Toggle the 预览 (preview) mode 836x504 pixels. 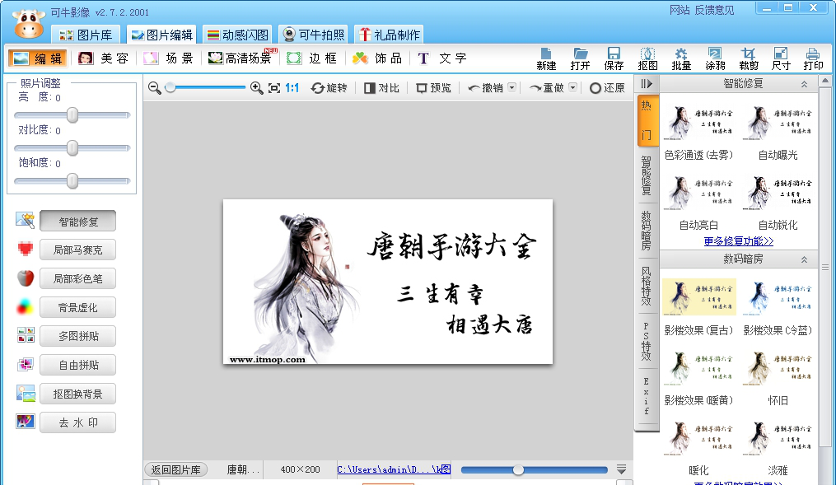434,86
